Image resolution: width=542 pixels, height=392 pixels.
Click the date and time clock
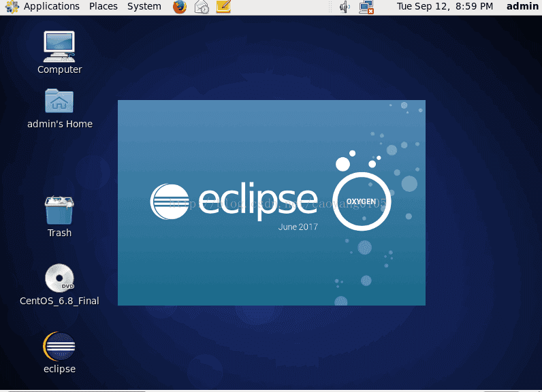[445, 7]
